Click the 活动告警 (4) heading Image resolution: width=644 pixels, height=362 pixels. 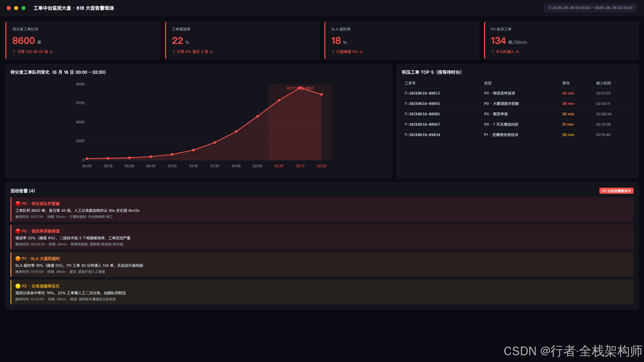tap(23, 191)
